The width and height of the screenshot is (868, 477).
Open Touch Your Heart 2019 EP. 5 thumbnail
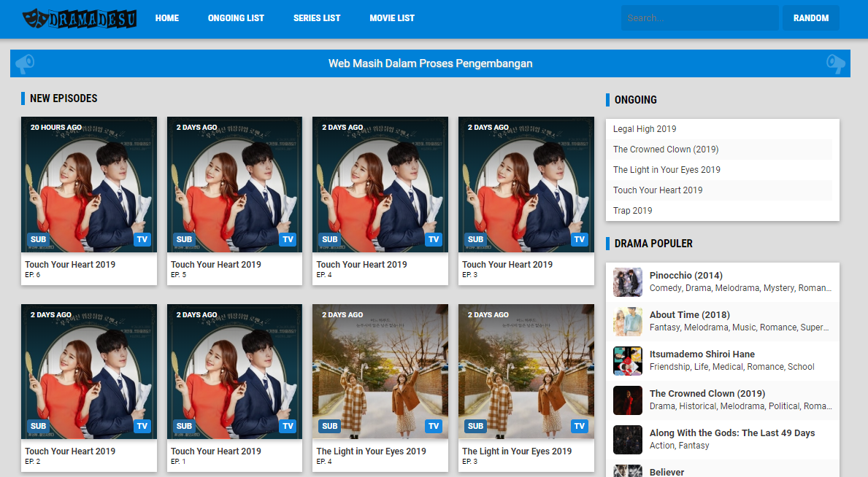pyautogui.click(x=234, y=185)
